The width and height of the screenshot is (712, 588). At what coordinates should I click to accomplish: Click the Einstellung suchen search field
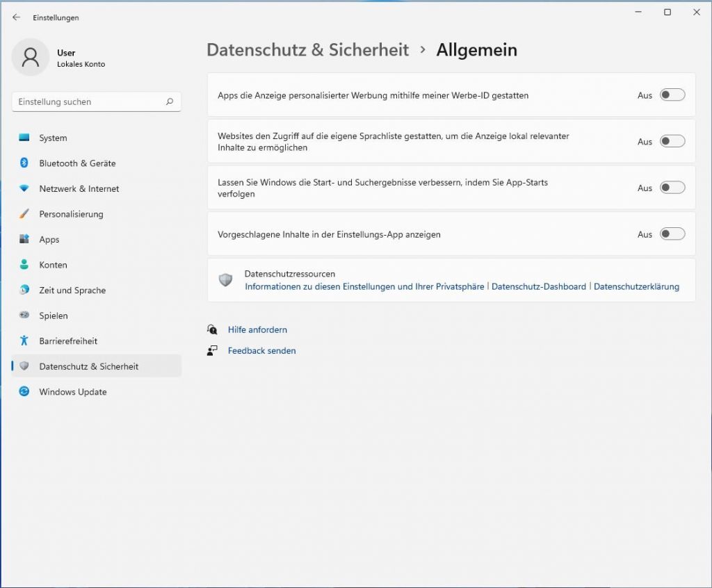[90, 101]
